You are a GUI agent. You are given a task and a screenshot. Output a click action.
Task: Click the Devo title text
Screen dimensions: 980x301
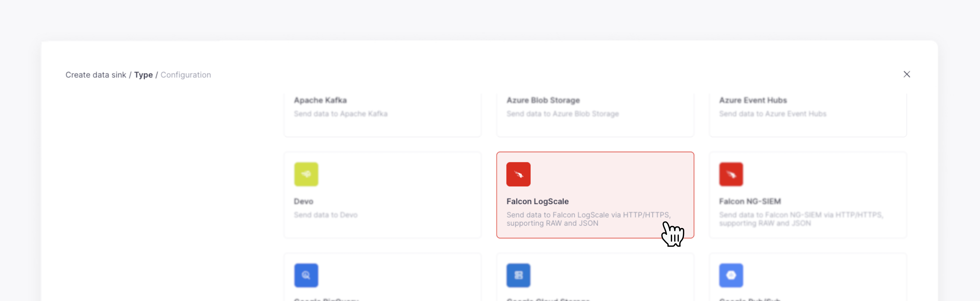[x=303, y=201]
